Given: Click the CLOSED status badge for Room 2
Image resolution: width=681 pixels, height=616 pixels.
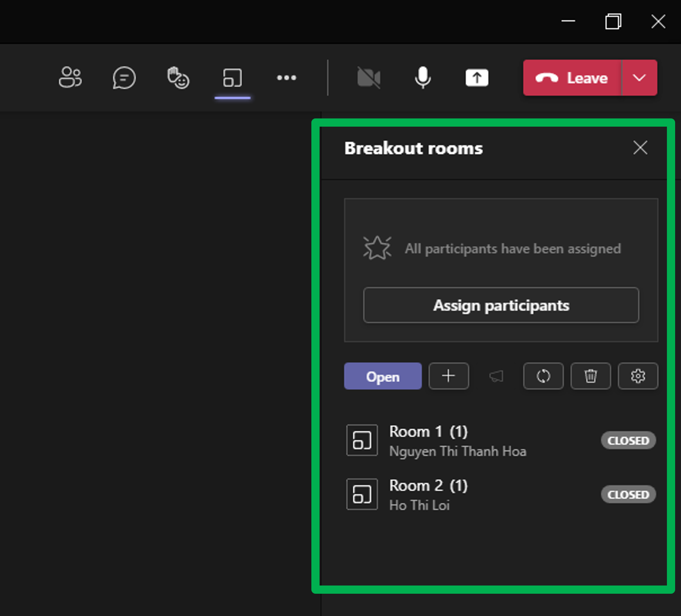Looking at the screenshot, I should pyautogui.click(x=628, y=494).
